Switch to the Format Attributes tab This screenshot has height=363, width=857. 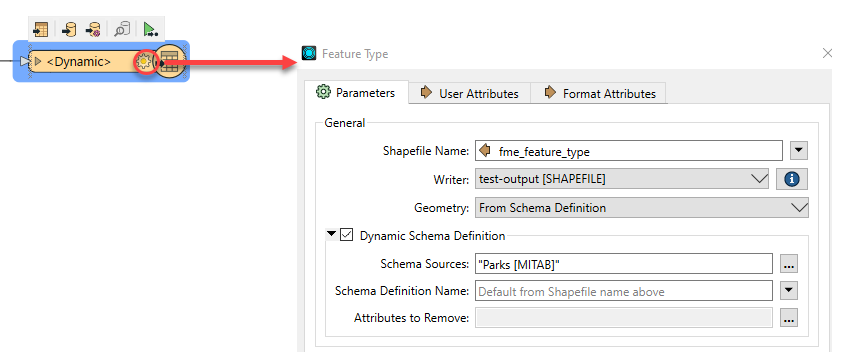pos(600,93)
